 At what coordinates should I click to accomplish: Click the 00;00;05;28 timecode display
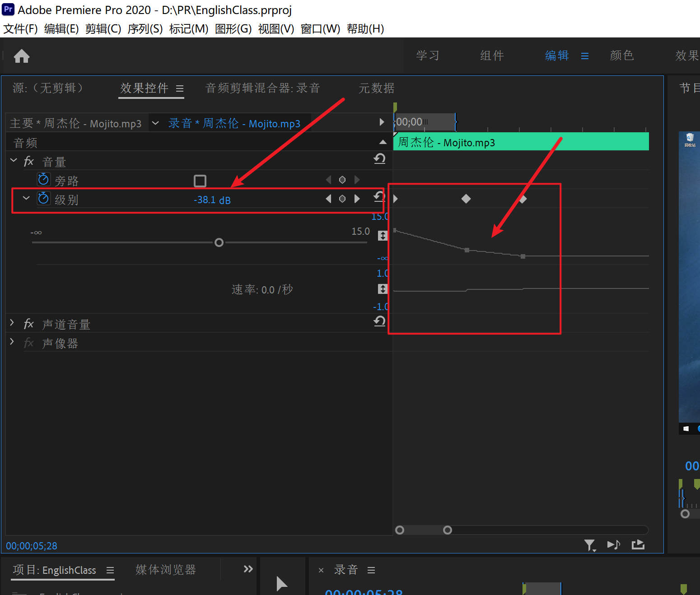[x=32, y=546]
